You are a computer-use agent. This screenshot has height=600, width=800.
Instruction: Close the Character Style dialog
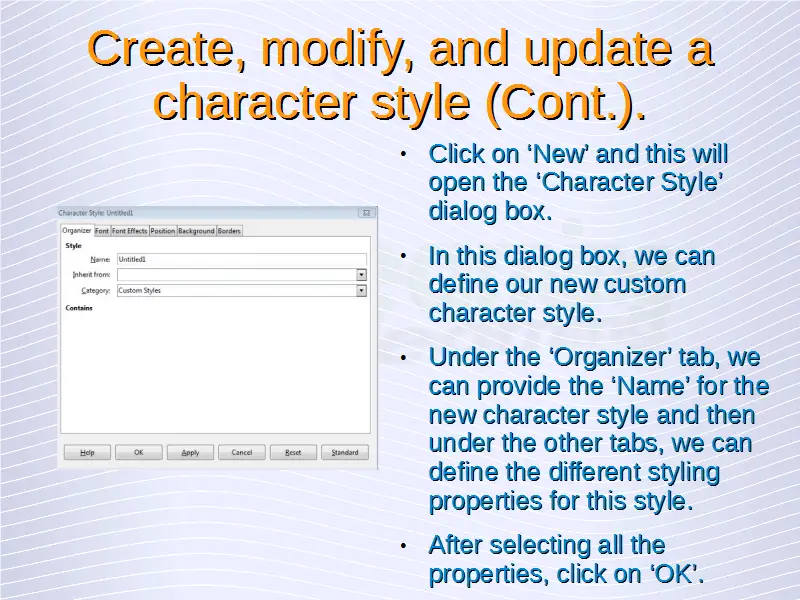pos(367,213)
